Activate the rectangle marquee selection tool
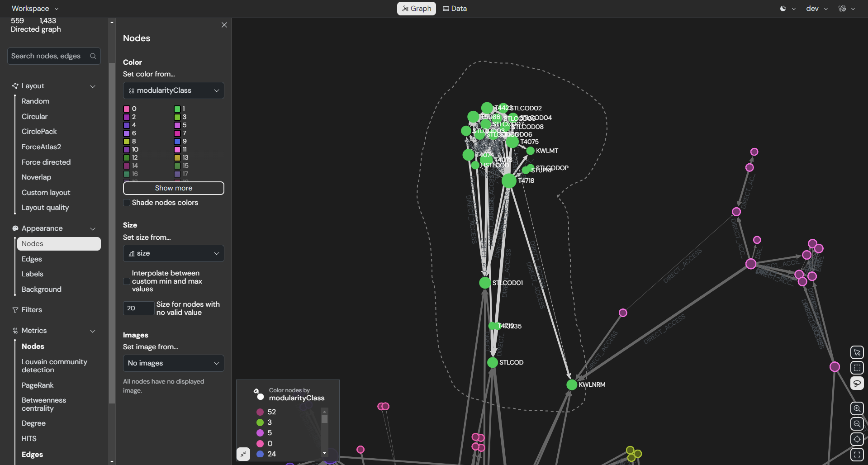This screenshot has height=465, width=868. (x=857, y=368)
